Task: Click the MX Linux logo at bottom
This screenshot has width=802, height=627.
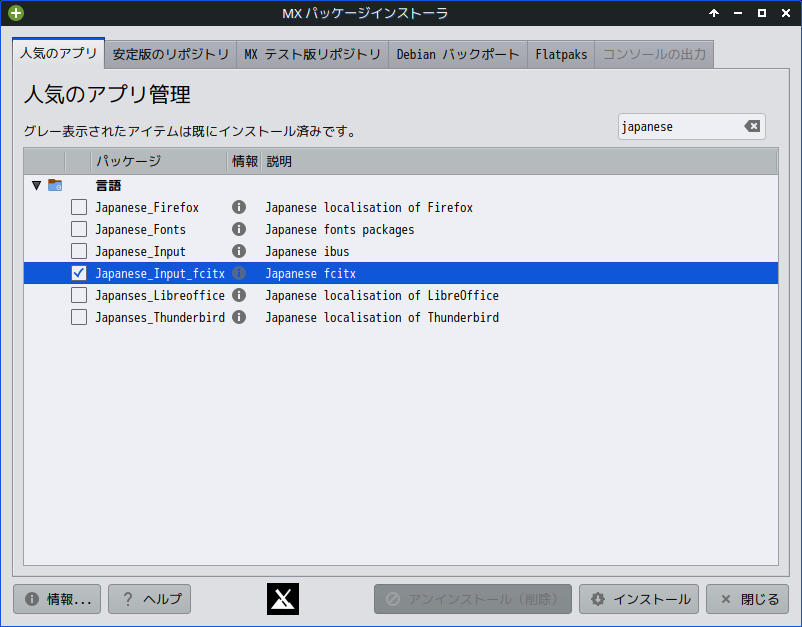Action: (283, 599)
